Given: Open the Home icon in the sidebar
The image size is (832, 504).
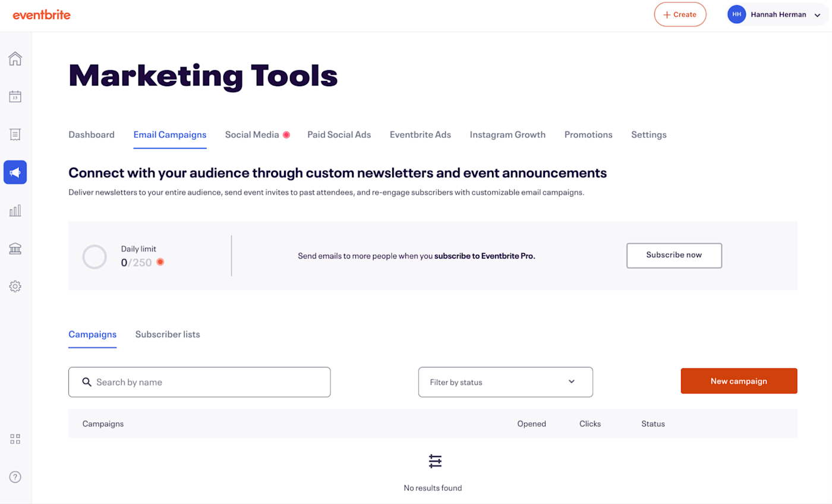Looking at the screenshot, I should 15,58.
